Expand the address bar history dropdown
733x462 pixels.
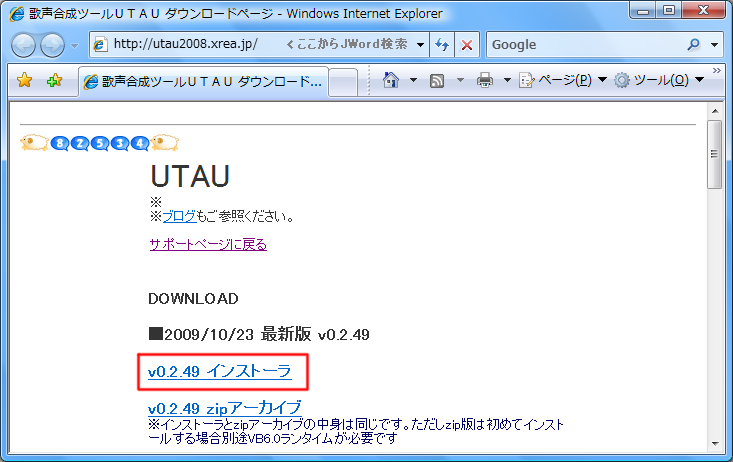coord(420,45)
